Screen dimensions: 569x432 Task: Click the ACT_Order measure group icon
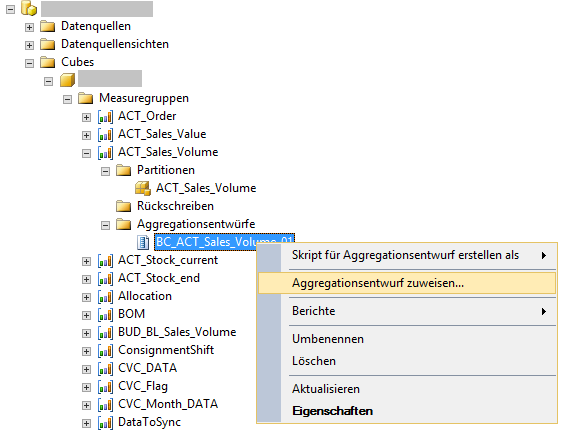pyautogui.click(x=105, y=117)
